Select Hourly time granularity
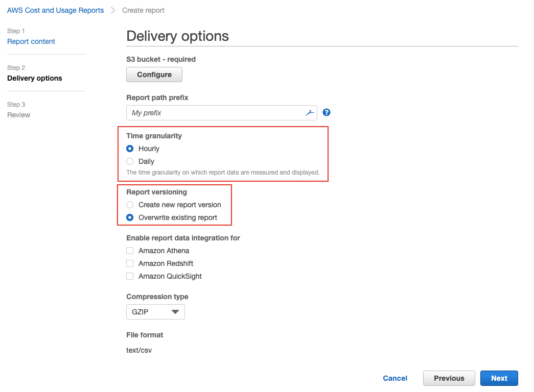 [130, 149]
